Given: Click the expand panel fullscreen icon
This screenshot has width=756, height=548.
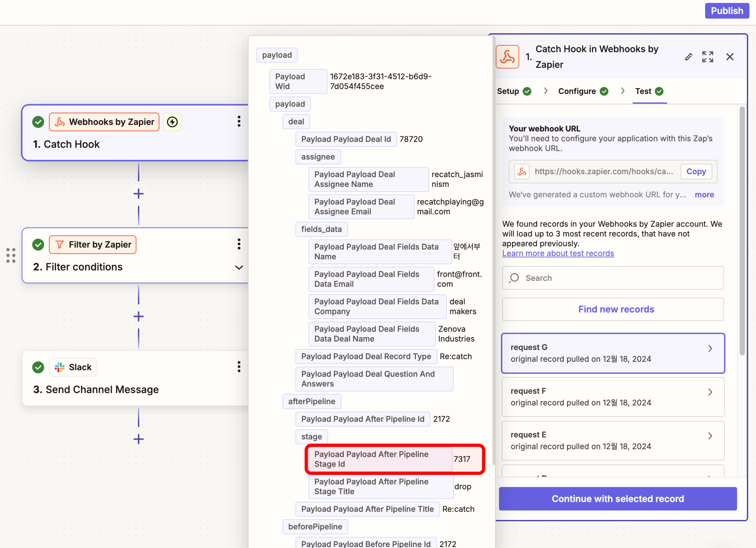Looking at the screenshot, I should 707,57.
